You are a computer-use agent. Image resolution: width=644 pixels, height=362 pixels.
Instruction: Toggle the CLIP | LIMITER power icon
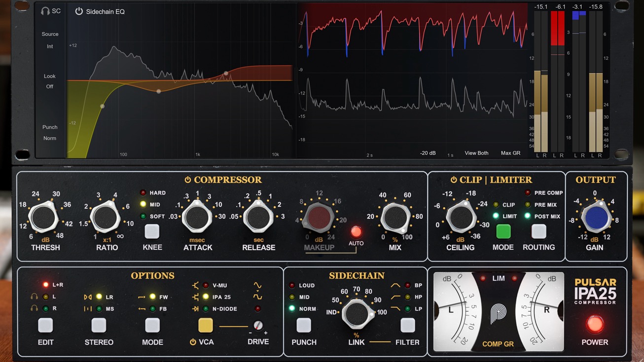point(454,180)
